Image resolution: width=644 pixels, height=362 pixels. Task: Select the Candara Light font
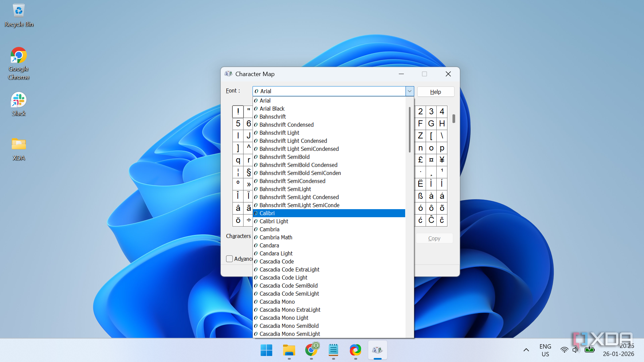pyautogui.click(x=329, y=253)
